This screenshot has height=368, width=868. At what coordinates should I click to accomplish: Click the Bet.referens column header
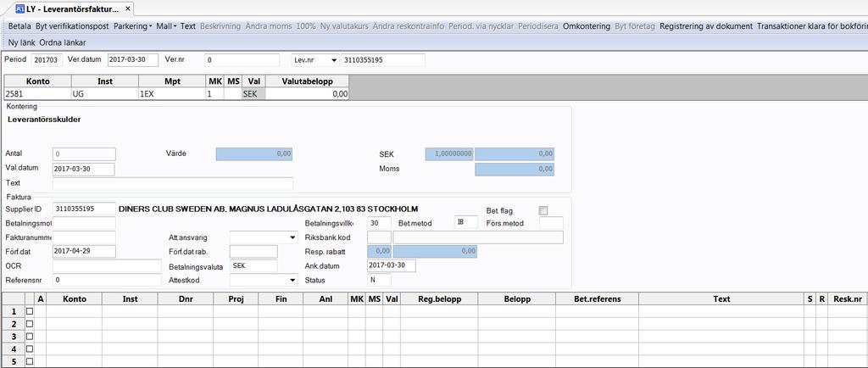pos(598,298)
